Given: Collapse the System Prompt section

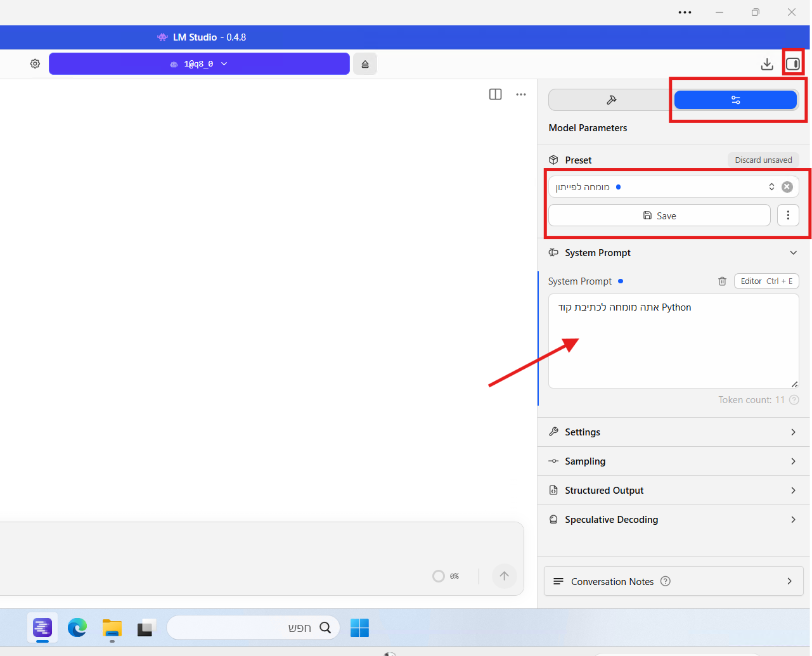Looking at the screenshot, I should [x=793, y=253].
